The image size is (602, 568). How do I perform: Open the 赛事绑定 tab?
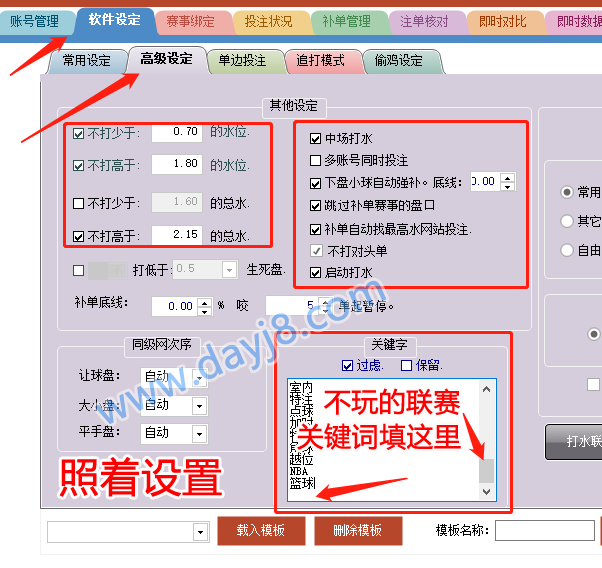191,22
